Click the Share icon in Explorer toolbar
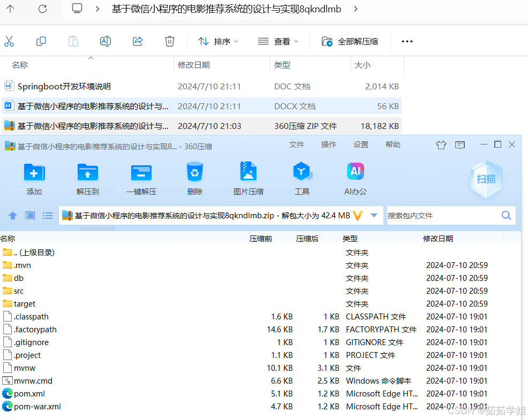This screenshot has width=528, height=420. pos(138,41)
